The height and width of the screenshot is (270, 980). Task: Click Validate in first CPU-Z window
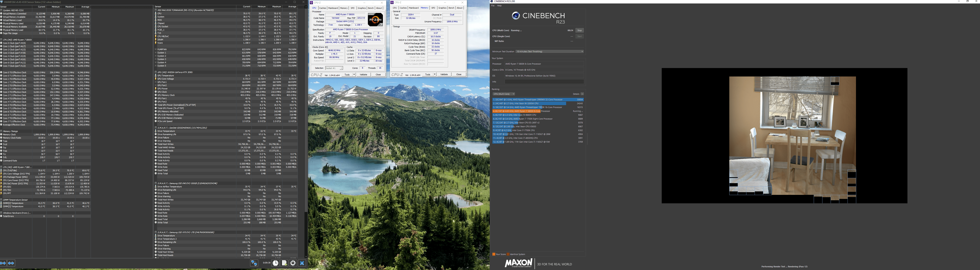click(364, 75)
